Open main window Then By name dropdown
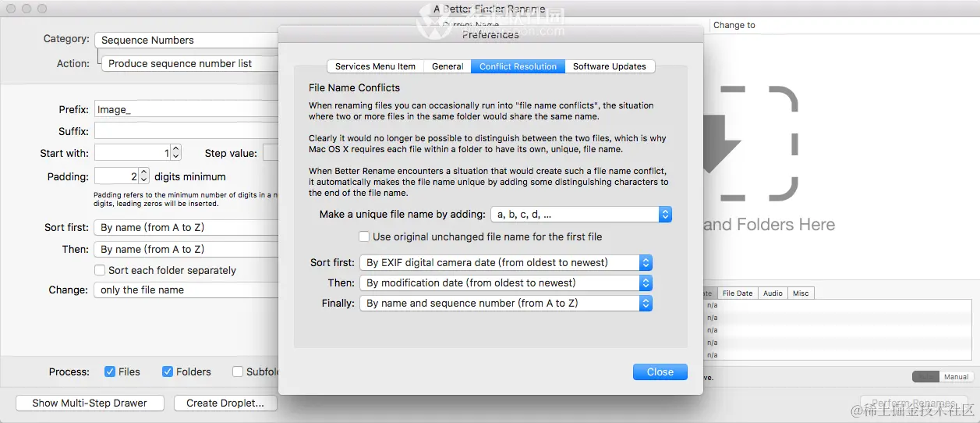The image size is (980, 423). click(x=187, y=249)
